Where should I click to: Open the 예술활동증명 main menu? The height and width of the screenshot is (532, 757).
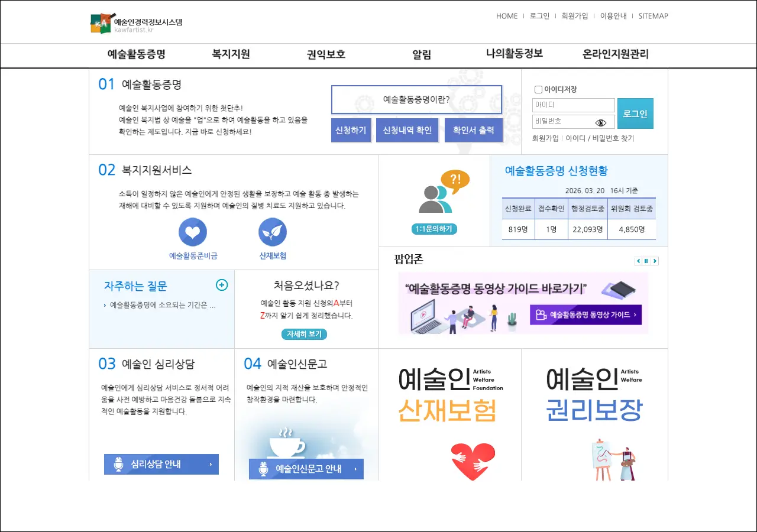click(x=136, y=54)
